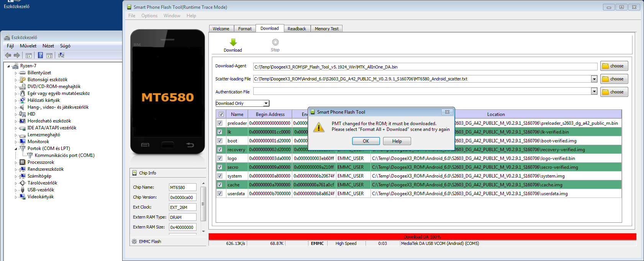Click the Ryzen-7 computer icon

(x=15, y=66)
